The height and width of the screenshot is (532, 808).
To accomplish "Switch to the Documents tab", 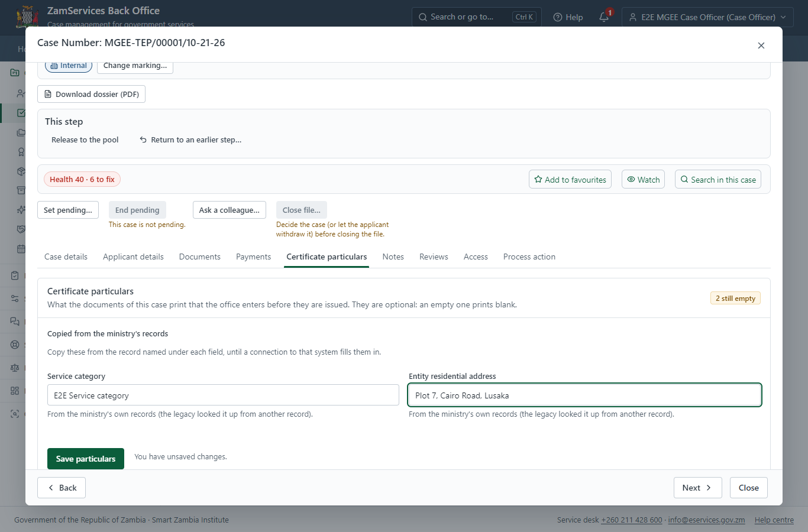I will (x=200, y=257).
